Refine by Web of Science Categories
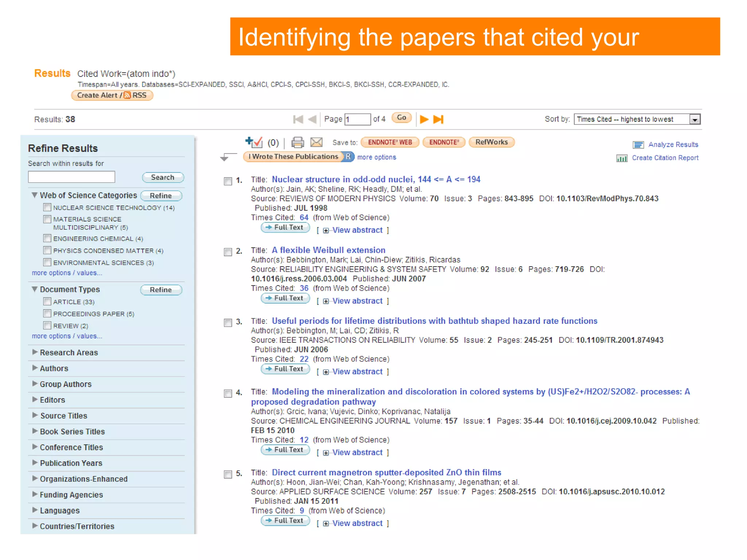This screenshot has width=747, height=560. [161, 196]
